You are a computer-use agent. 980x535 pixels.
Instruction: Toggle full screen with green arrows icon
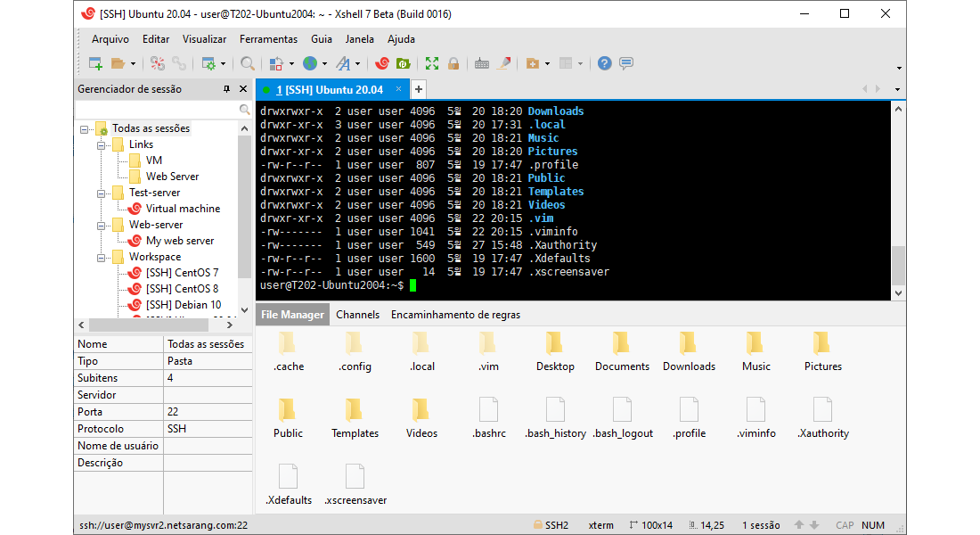click(x=432, y=63)
